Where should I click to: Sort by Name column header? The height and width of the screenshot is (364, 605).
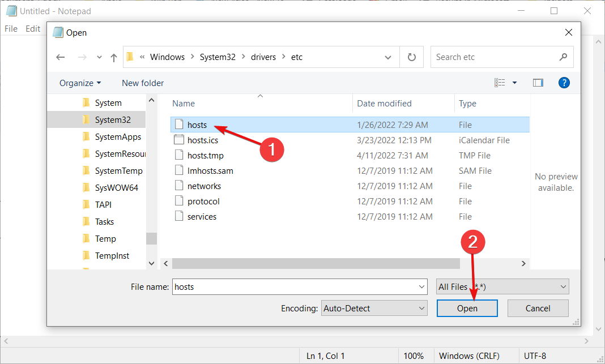tap(184, 104)
